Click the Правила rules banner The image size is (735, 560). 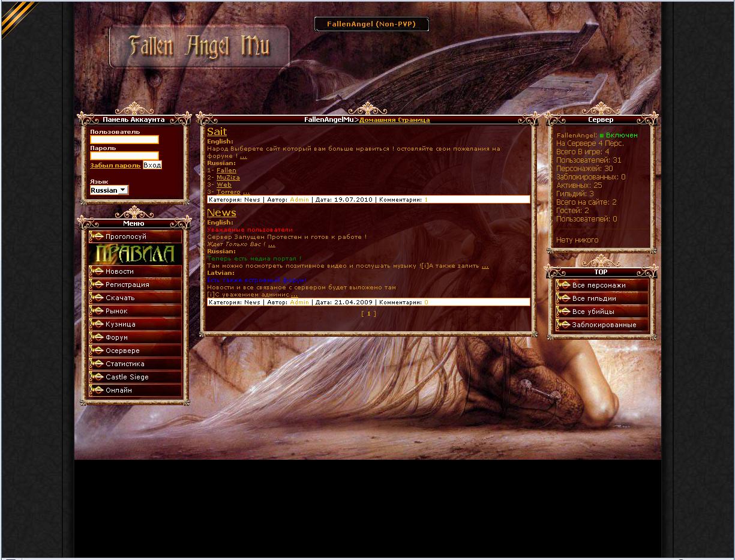click(135, 254)
